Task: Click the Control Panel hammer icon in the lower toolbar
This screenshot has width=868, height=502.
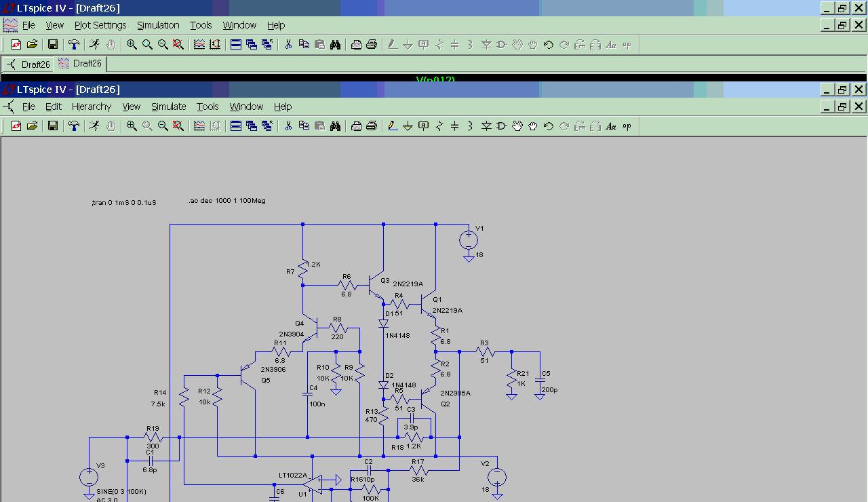Action: coord(74,126)
